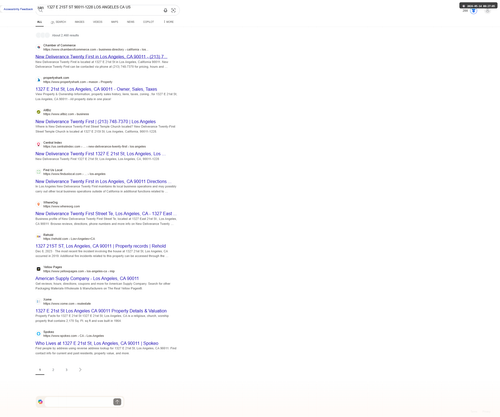The height and width of the screenshot is (417, 500).
Task: Switch to the Images tab
Action: [x=79, y=22]
